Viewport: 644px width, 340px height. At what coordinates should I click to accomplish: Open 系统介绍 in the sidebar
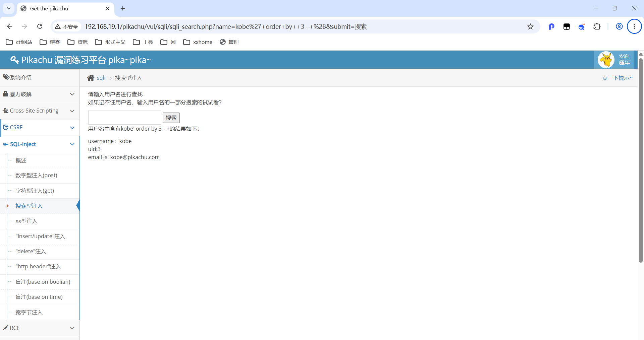tap(40, 77)
